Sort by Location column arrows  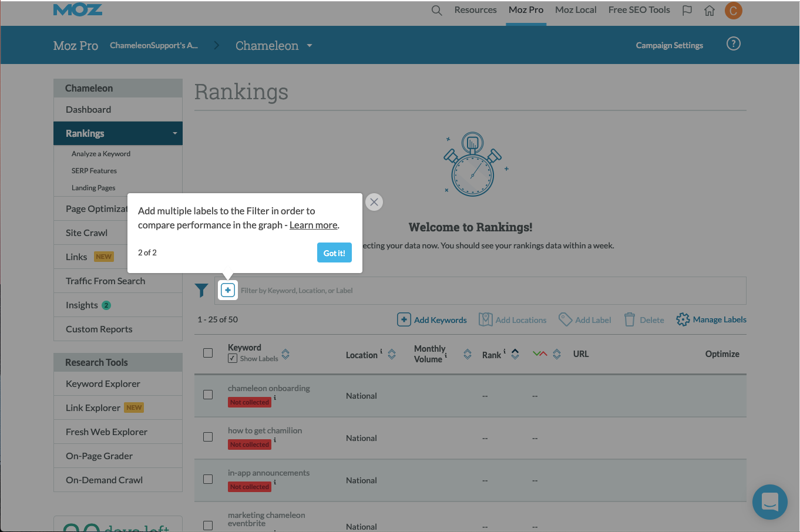[392, 354]
